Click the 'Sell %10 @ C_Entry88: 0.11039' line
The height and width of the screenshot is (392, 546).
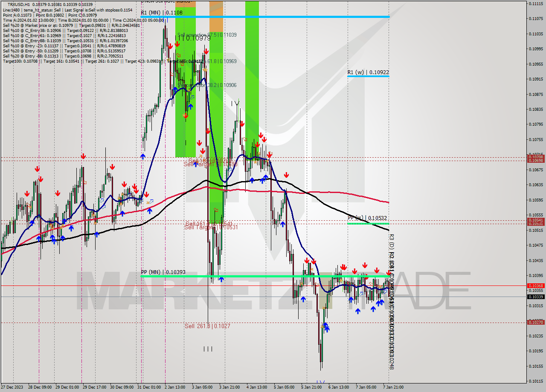pos(65,41)
